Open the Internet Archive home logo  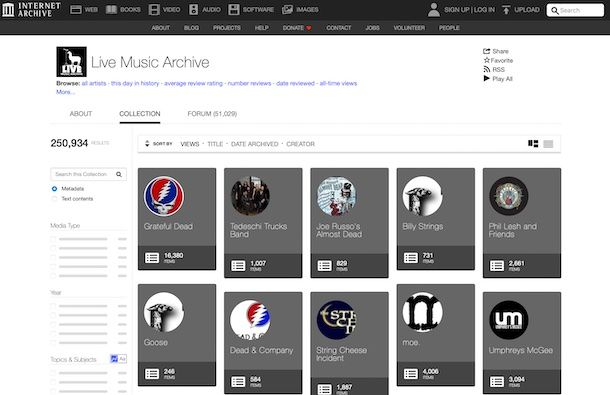point(32,10)
